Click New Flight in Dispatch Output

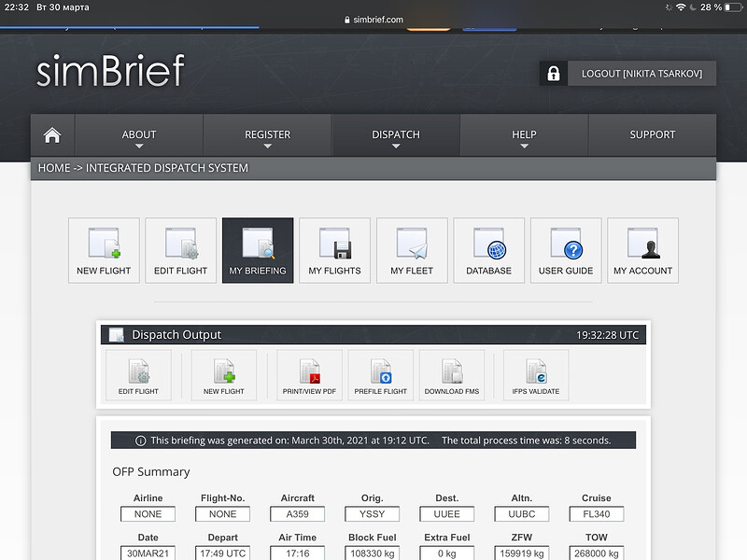click(224, 375)
